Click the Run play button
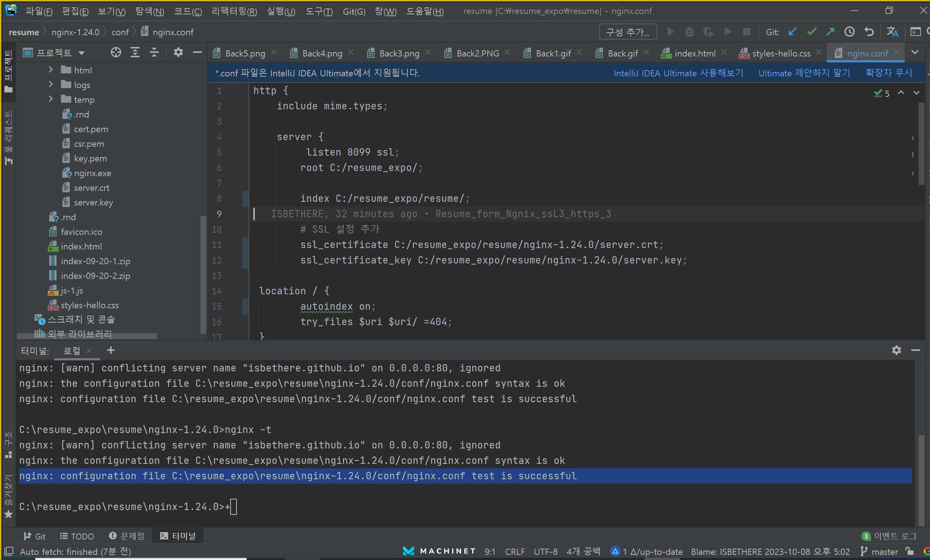Image resolution: width=930 pixels, height=560 pixels. pyautogui.click(x=671, y=32)
